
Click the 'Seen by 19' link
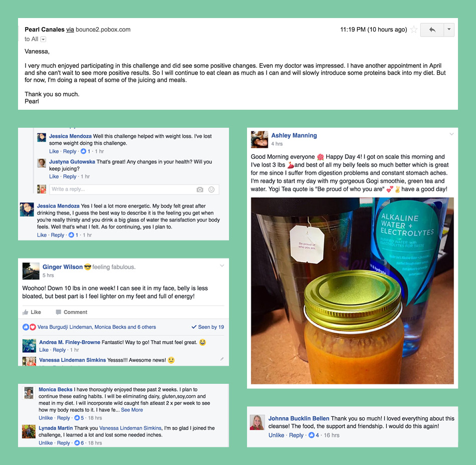pyautogui.click(x=207, y=327)
